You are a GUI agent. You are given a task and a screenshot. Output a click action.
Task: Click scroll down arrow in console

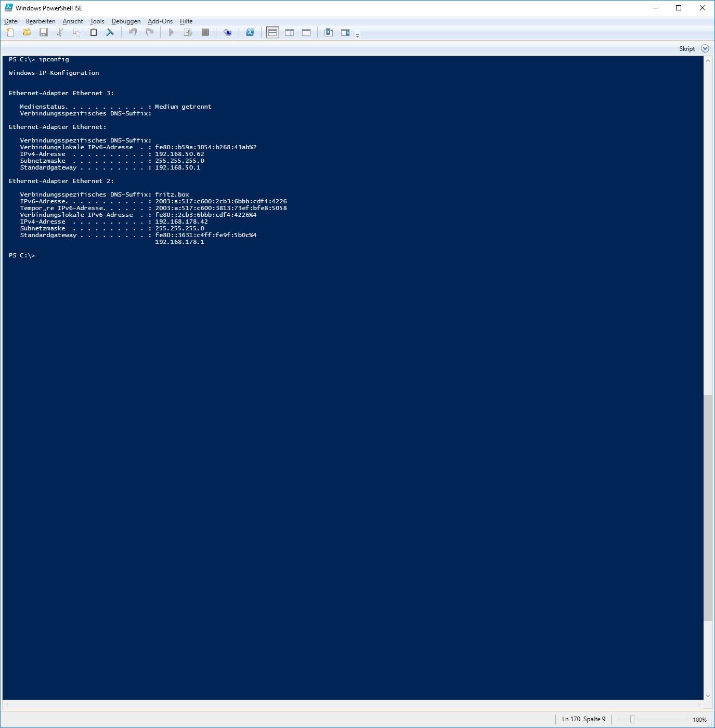point(708,695)
